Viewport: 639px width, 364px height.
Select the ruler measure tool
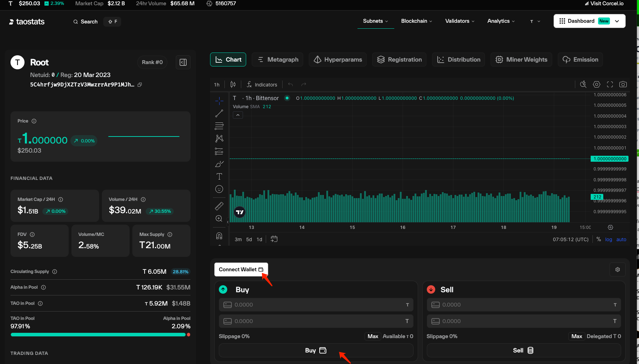[x=219, y=206]
